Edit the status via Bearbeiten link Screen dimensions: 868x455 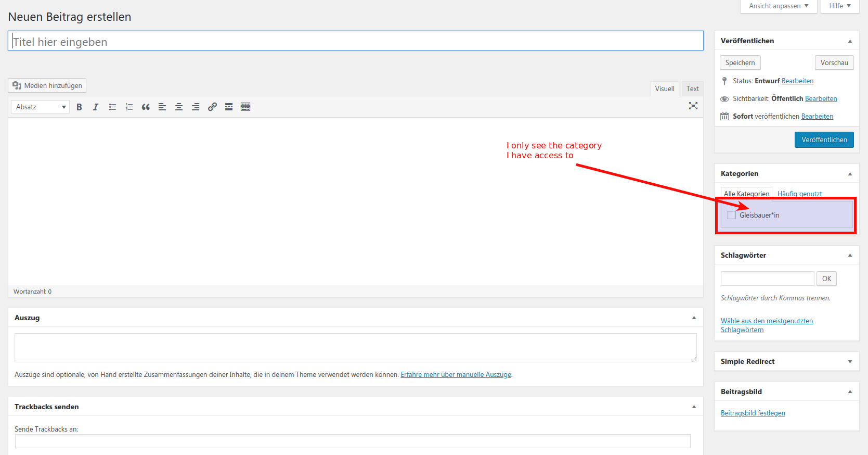pos(797,81)
